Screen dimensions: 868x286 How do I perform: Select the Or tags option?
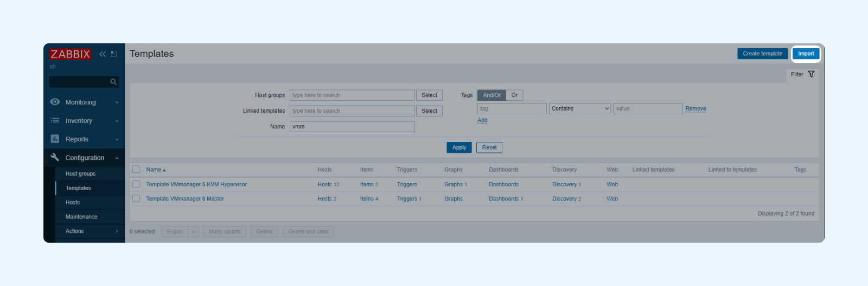514,95
